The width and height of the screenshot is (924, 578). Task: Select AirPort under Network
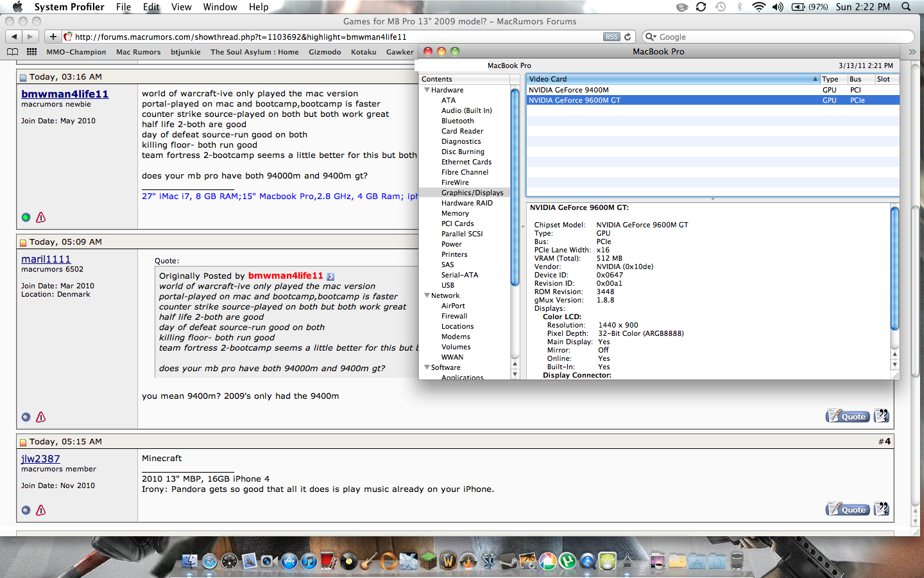pyautogui.click(x=453, y=306)
